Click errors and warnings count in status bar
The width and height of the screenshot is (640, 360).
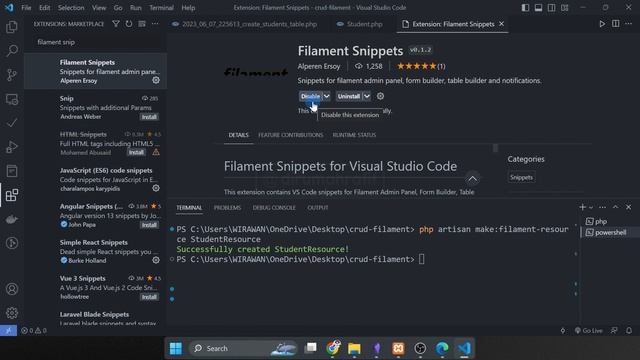pos(34,330)
